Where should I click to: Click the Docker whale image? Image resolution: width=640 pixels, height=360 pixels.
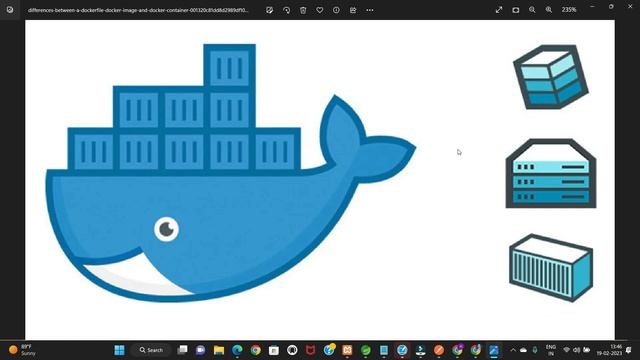(x=231, y=173)
